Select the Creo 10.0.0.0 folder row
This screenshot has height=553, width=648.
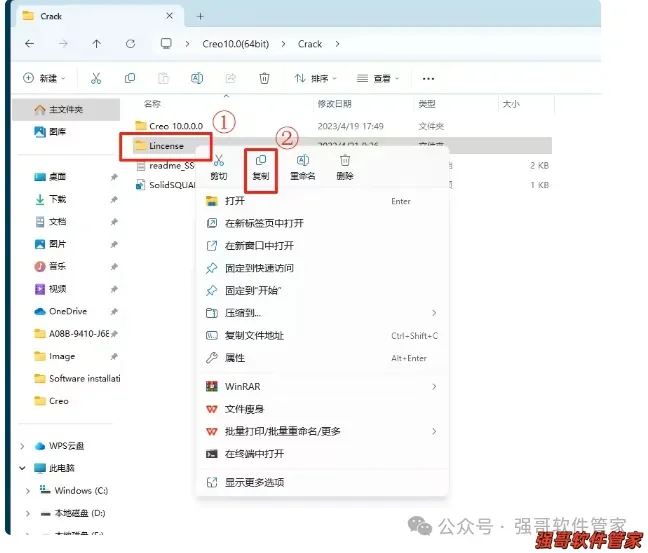[x=342, y=126]
